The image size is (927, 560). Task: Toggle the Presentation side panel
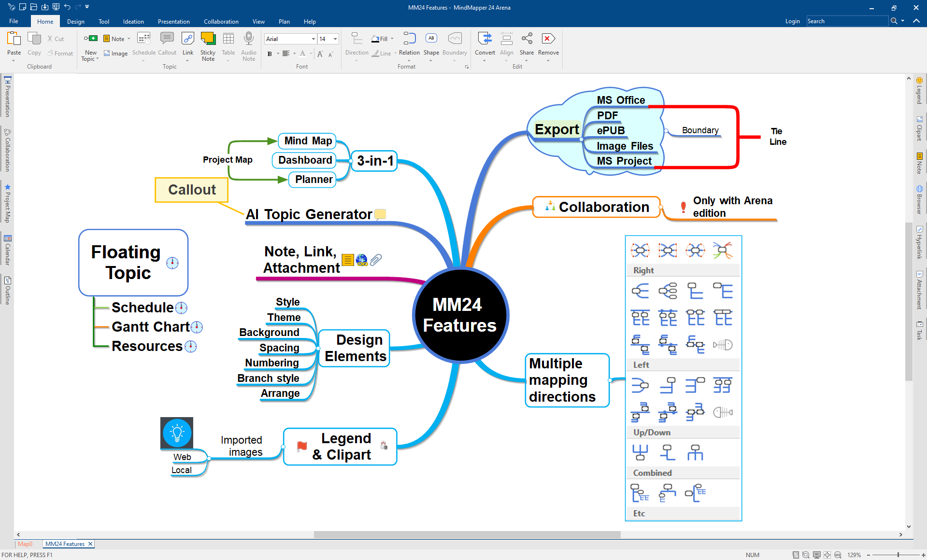(x=7, y=97)
